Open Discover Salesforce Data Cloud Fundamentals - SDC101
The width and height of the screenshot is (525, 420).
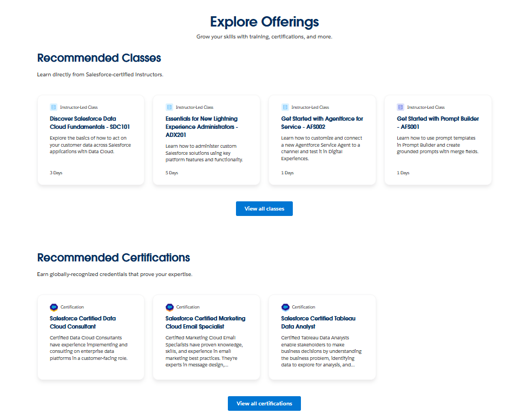(90, 123)
